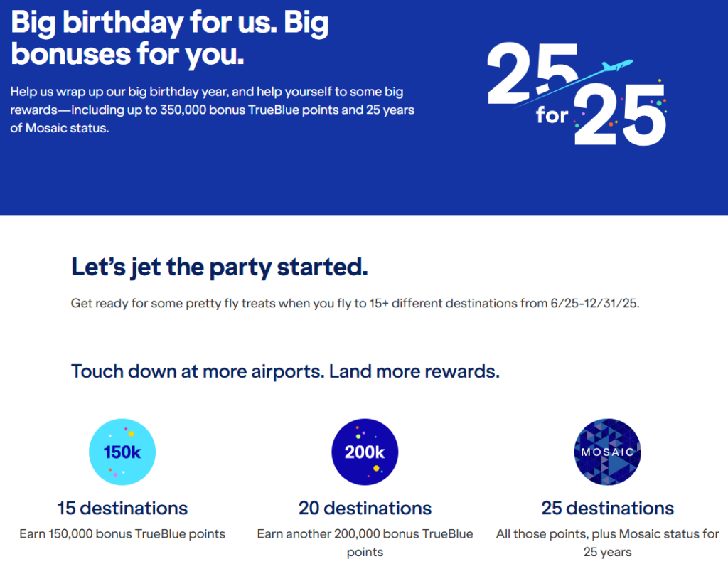Click 'Earn 150,000 bonus TrueBlue points' text

point(122,534)
